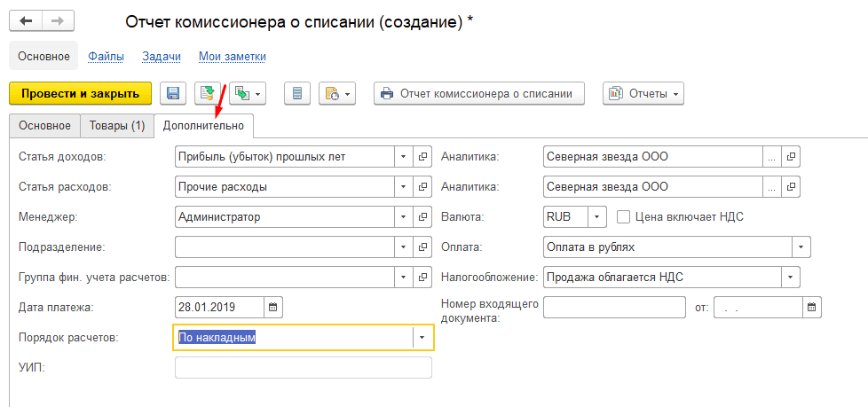The image size is (868, 407).
Task: Expand the Оплата dropdown list
Action: tap(801, 247)
